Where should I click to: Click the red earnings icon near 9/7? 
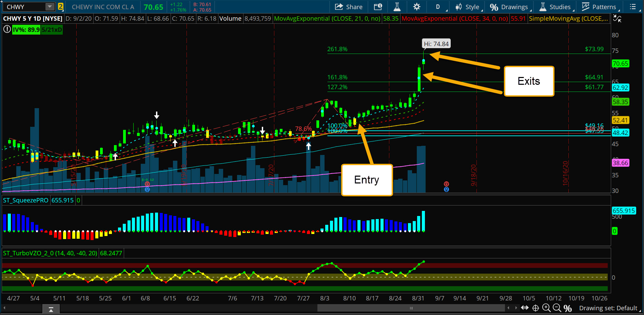click(447, 184)
